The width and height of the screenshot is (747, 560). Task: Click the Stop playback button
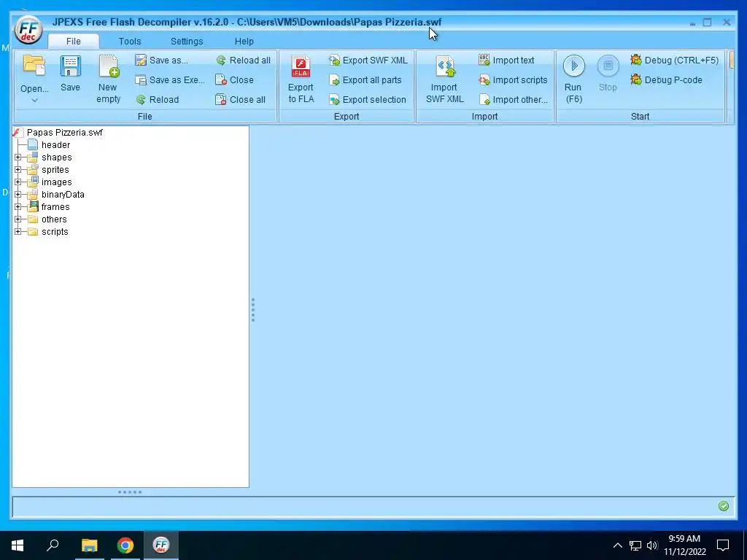click(608, 74)
